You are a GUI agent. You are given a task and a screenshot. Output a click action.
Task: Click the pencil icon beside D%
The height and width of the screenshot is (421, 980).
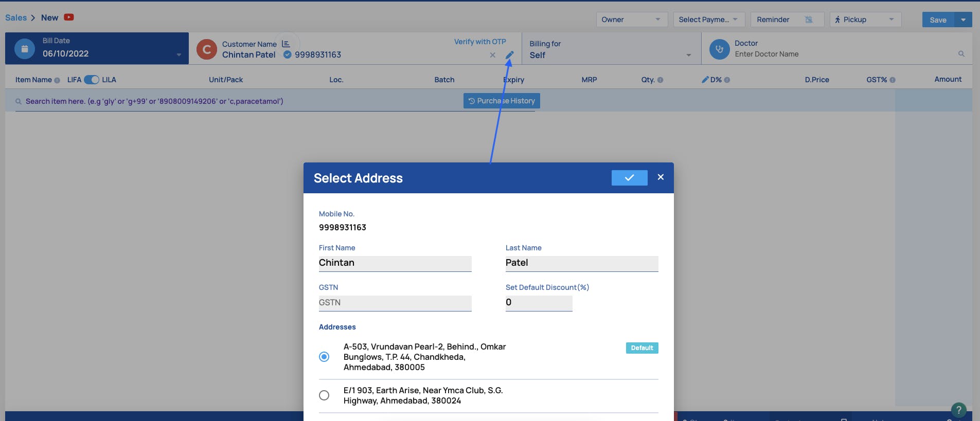tap(705, 80)
